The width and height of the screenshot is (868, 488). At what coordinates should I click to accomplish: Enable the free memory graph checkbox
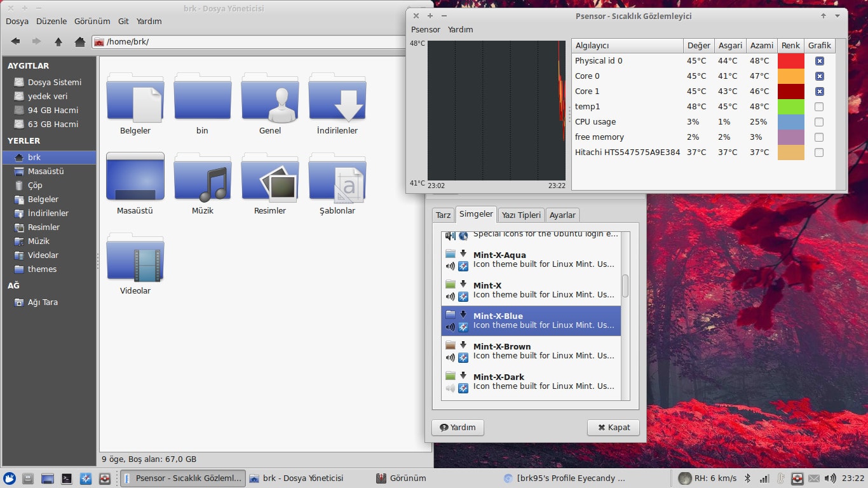coord(820,137)
